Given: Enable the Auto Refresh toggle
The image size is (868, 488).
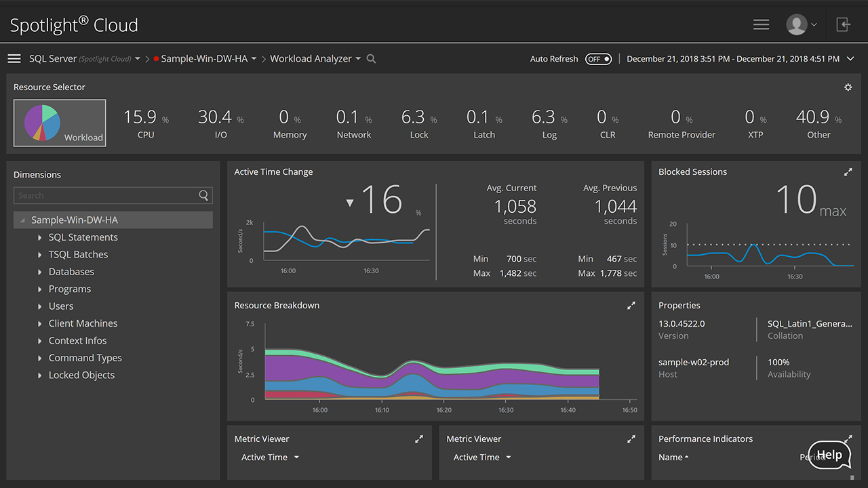Looking at the screenshot, I should (x=598, y=59).
